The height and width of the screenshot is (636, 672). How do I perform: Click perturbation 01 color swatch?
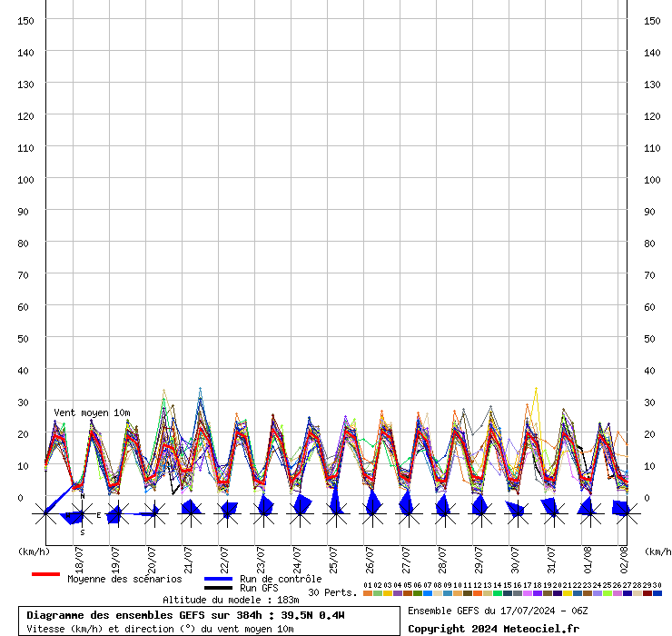click(368, 593)
